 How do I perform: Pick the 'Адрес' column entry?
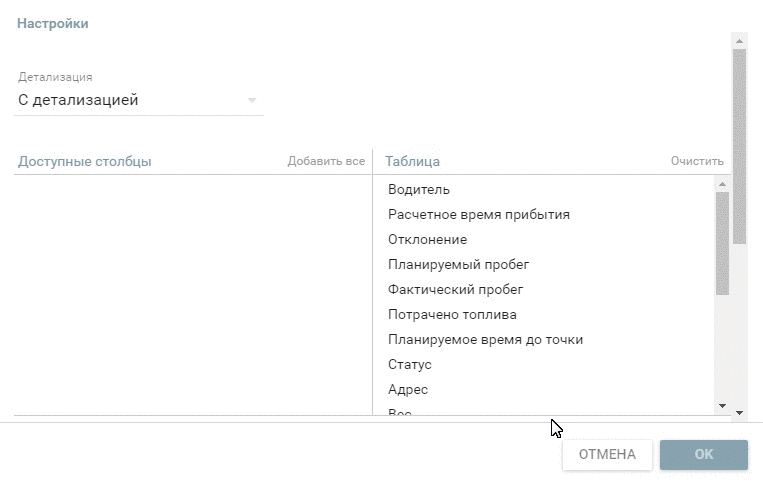click(x=408, y=389)
